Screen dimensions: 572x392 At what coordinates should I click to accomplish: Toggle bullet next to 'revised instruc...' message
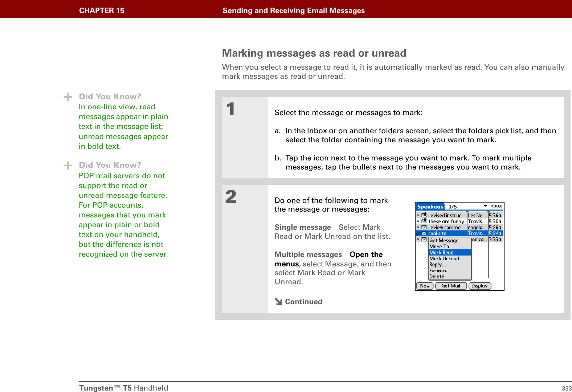tap(418, 215)
